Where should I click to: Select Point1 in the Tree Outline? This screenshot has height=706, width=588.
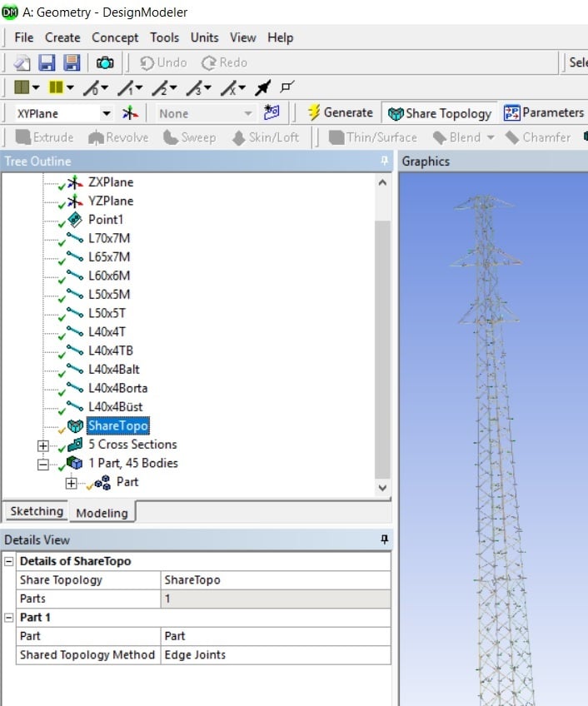click(x=108, y=219)
